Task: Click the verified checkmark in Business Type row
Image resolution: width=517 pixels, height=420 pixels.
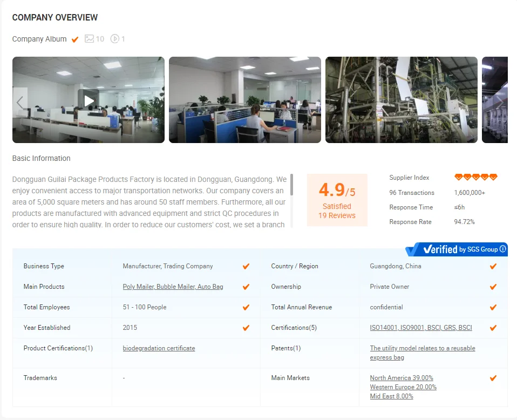Action: pyautogui.click(x=246, y=266)
